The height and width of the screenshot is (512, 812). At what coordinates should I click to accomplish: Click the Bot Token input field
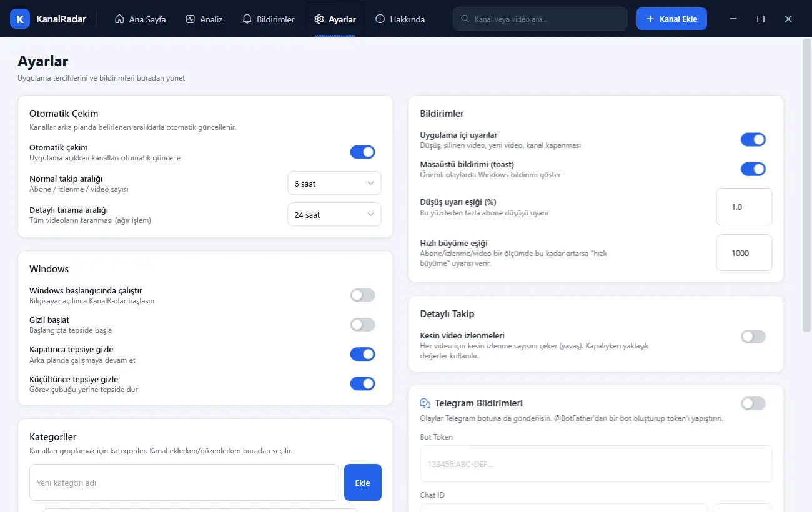[596, 464]
